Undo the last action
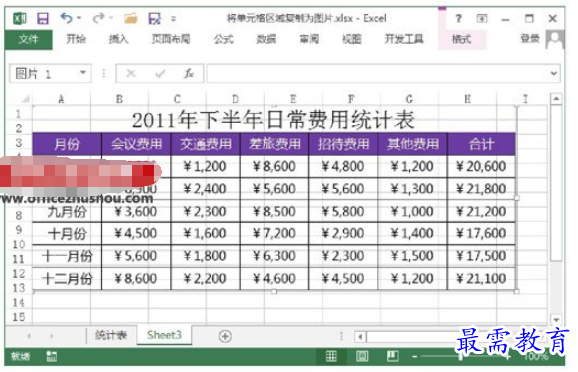578x372 pixels. [x=66, y=18]
